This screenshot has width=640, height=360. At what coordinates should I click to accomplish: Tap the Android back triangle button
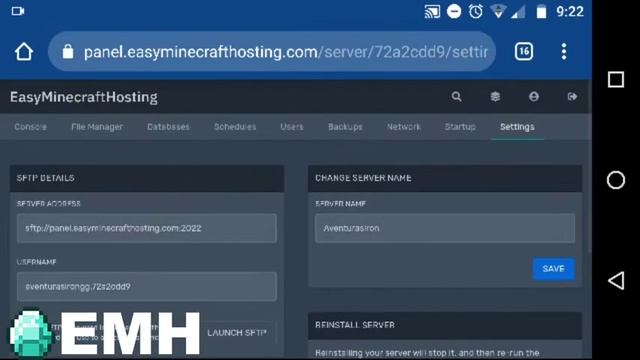click(616, 280)
